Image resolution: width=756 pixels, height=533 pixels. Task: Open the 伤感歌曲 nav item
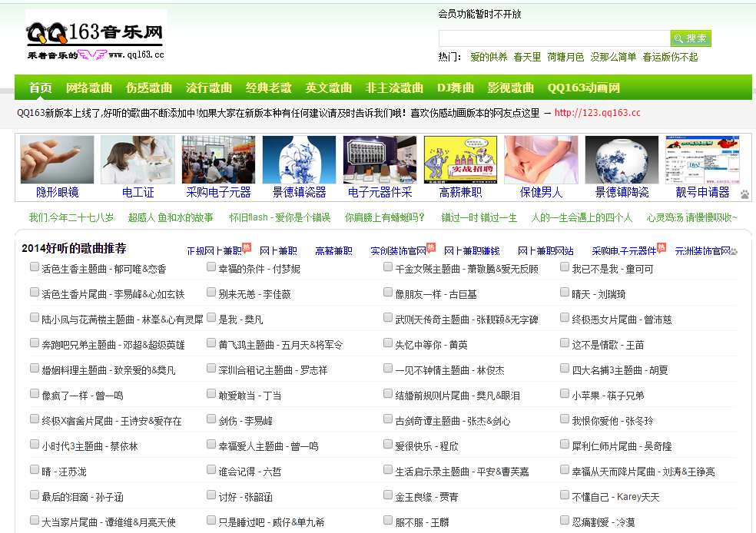pyautogui.click(x=148, y=88)
